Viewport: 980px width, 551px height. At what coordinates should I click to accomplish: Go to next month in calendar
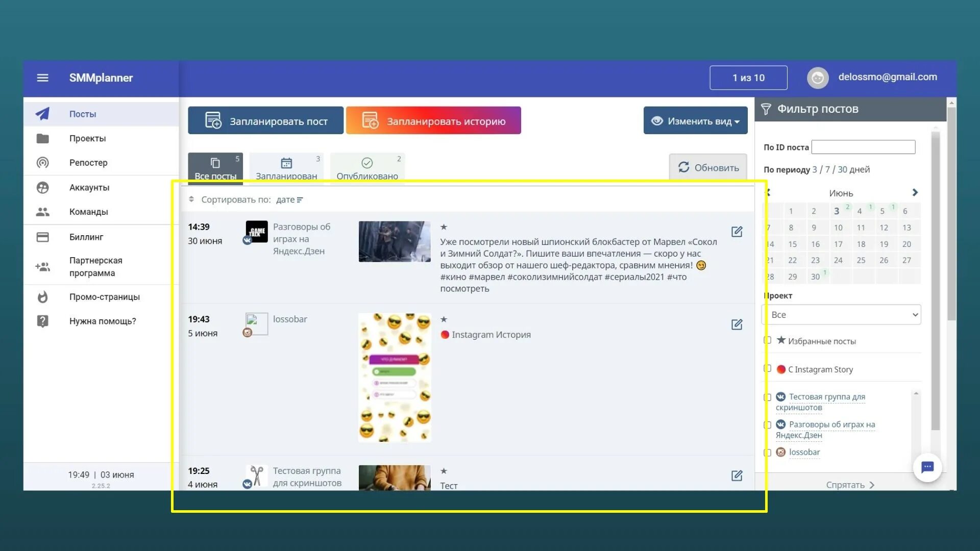915,192
